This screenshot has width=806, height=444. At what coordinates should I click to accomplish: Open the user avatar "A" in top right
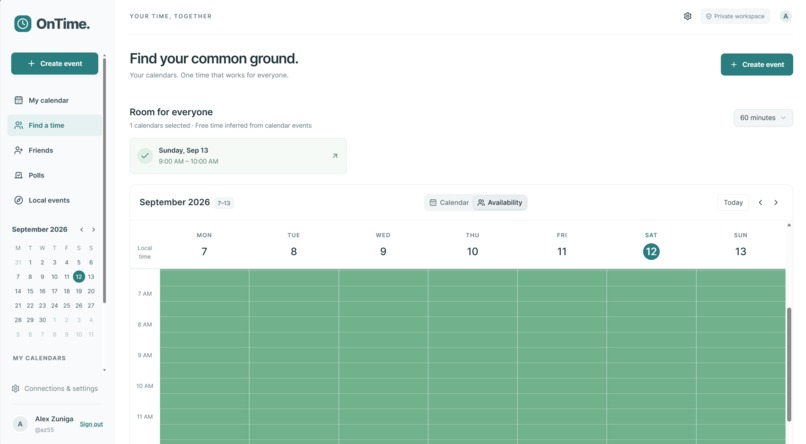click(x=785, y=16)
